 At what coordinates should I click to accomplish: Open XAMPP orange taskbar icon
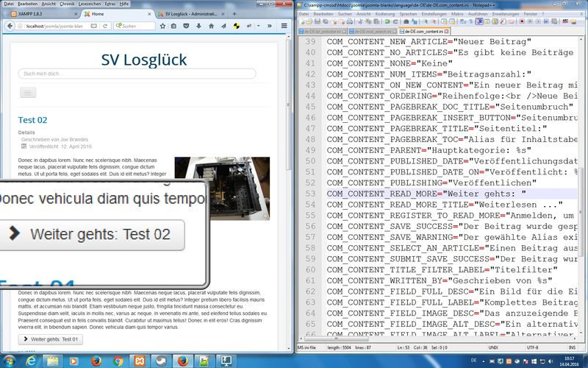pos(140,361)
